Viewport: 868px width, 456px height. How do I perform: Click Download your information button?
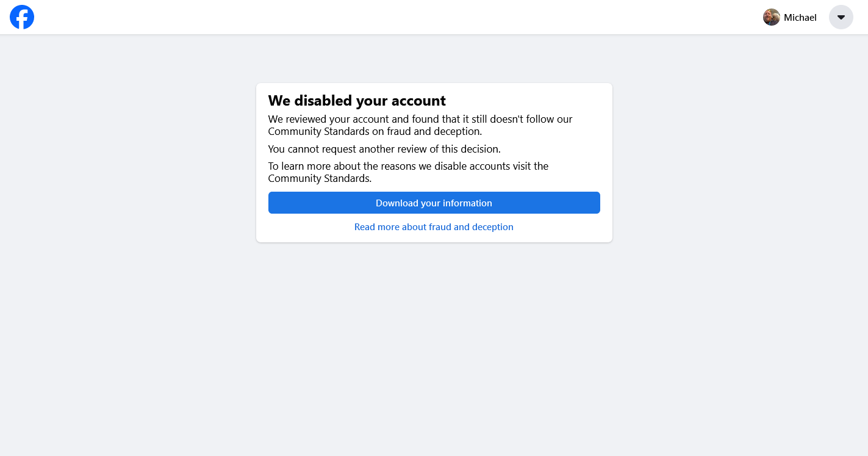click(434, 203)
